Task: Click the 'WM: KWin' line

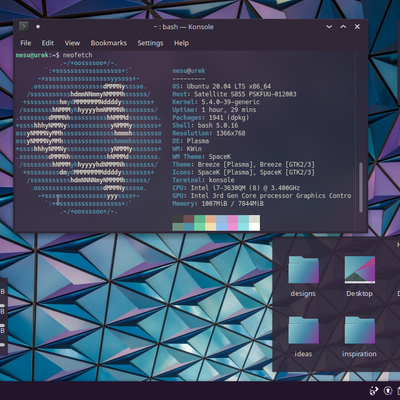Action: (187, 149)
